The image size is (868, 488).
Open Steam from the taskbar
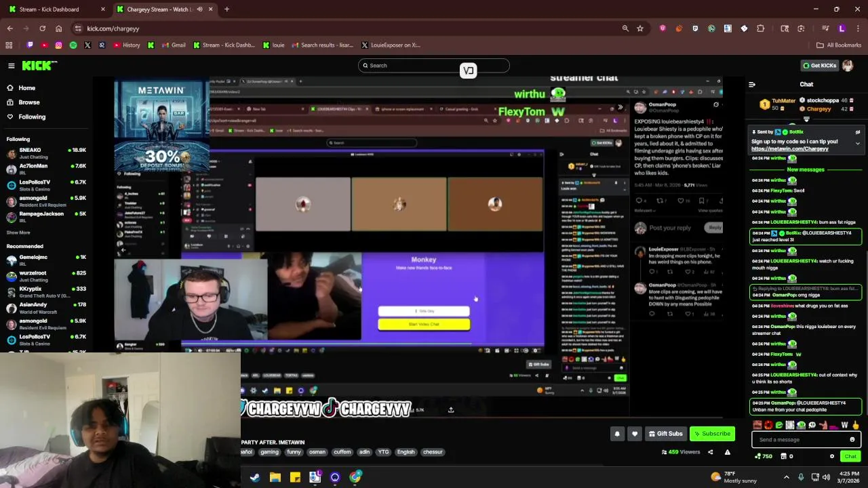pyautogui.click(x=255, y=477)
